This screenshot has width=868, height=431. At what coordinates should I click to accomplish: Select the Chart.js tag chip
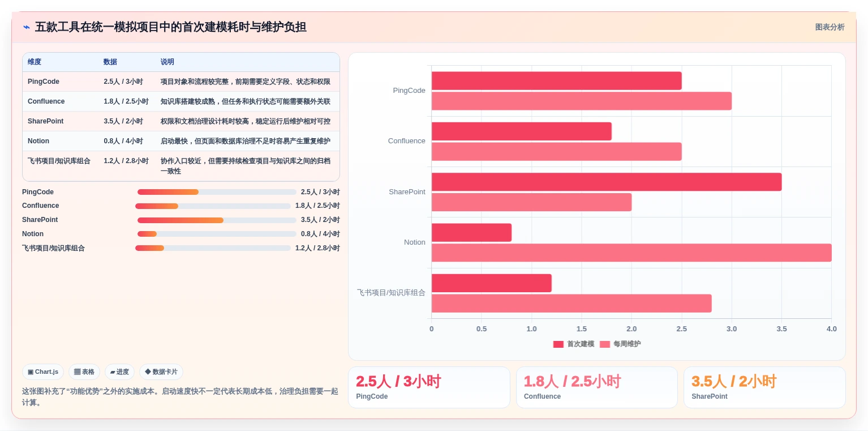pos(43,372)
